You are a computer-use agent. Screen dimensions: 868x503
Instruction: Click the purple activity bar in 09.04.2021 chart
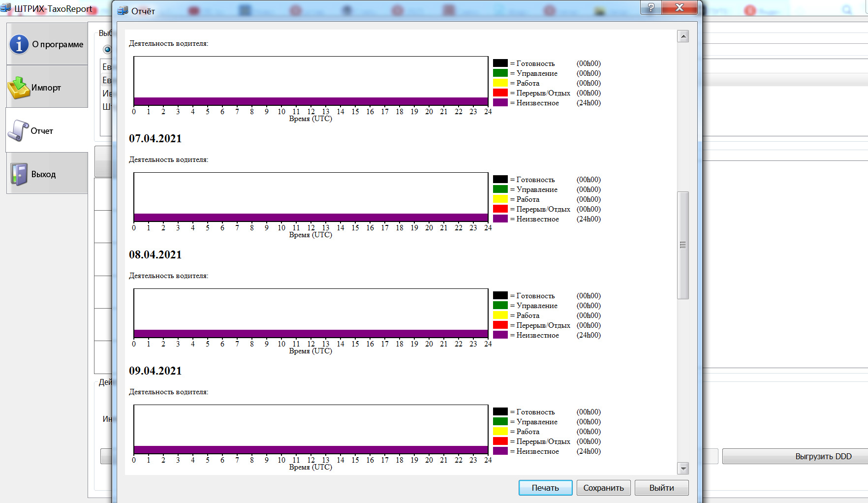[311, 450]
